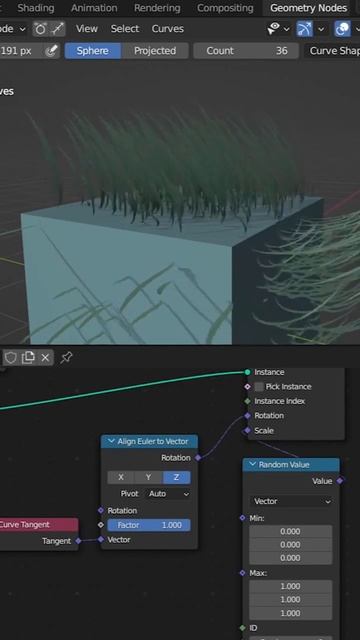Click the Rotation output socket of Align Euler
Image resolution: width=360 pixels, height=640 pixels.
click(x=198, y=458)
